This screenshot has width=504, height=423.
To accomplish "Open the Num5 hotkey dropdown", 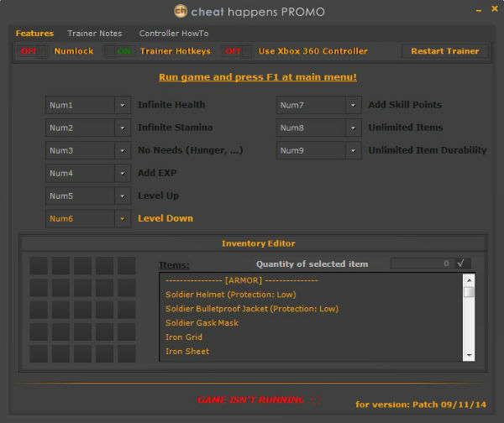I will pyautogui.click(x=123, y=196).
